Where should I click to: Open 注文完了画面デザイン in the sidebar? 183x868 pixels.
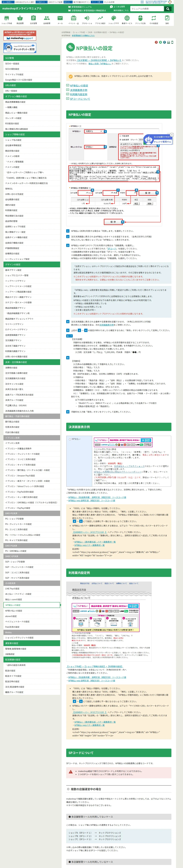tap(32, 346)
